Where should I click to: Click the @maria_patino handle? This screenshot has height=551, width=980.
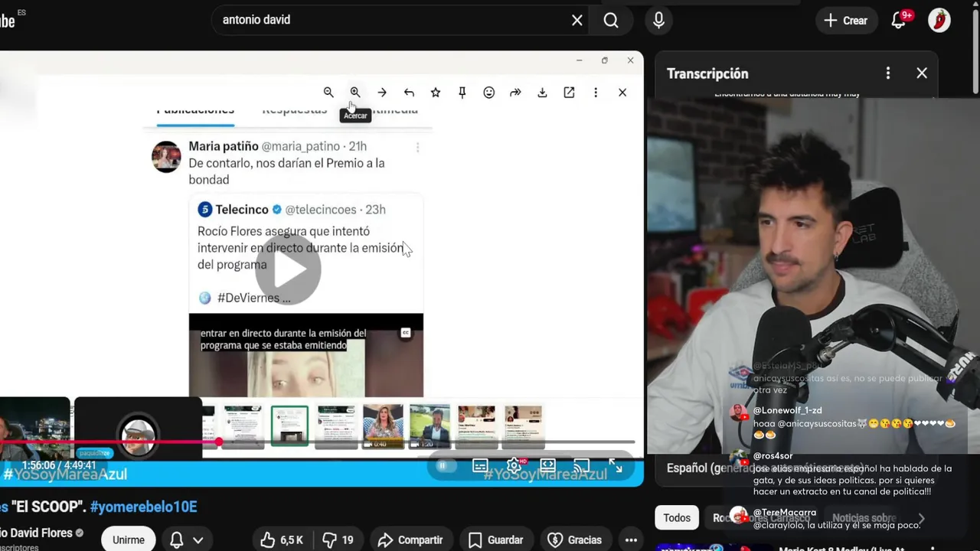click(301, 146)
